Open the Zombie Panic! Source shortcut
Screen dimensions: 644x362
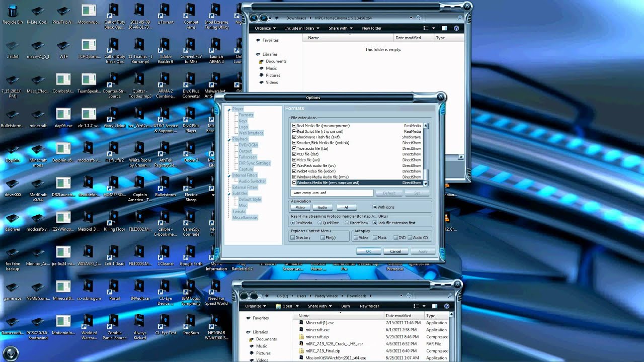(114, 327)
